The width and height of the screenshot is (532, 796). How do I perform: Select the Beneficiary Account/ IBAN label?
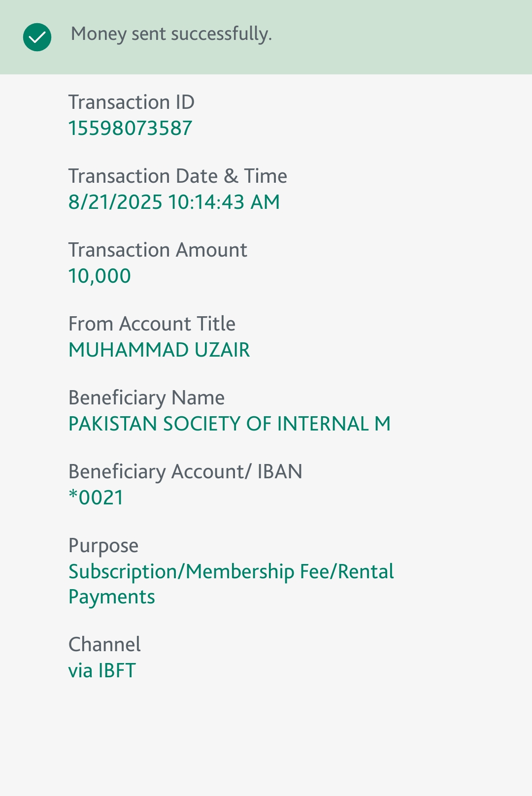186,472
